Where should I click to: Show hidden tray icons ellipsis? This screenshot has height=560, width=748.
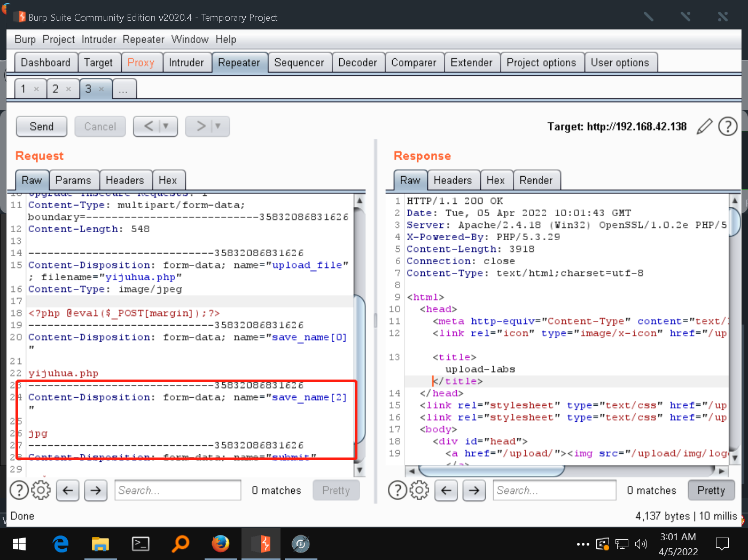[583, 545]
